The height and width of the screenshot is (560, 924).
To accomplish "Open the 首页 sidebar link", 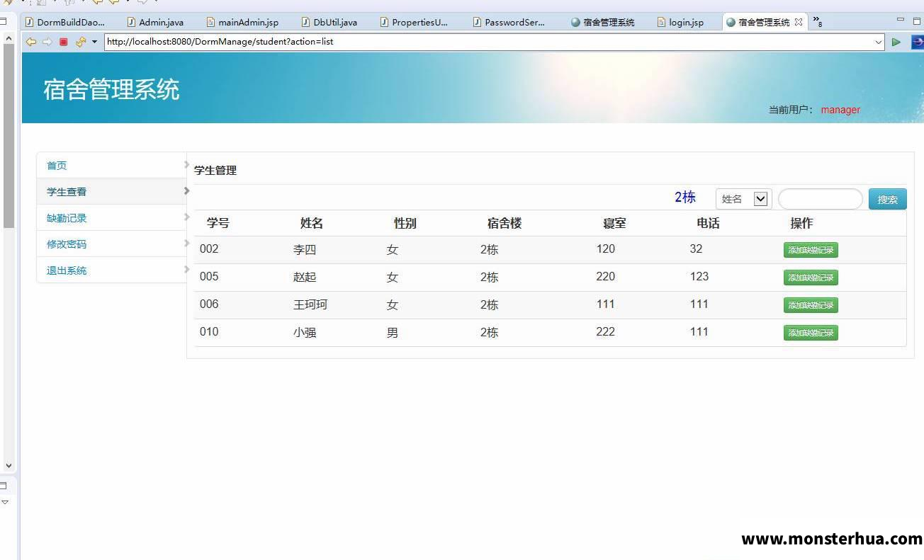I will [x=57, y=166].
